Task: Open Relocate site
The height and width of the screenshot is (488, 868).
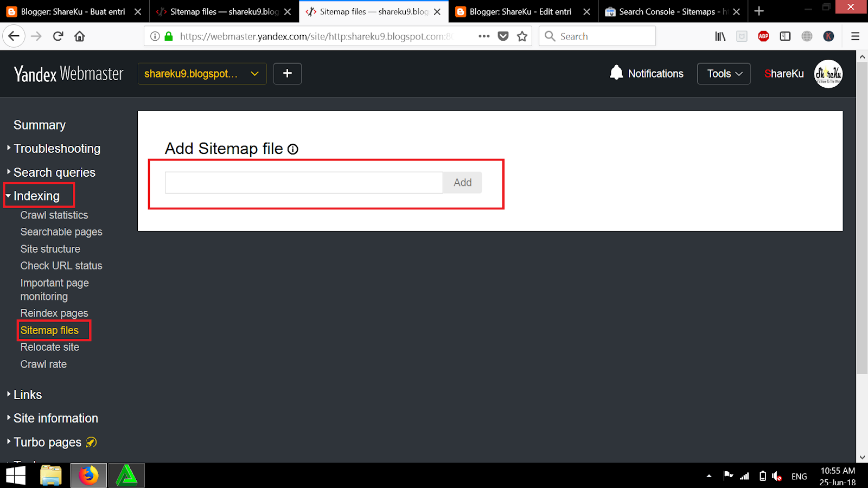Action: coord(50,347)
